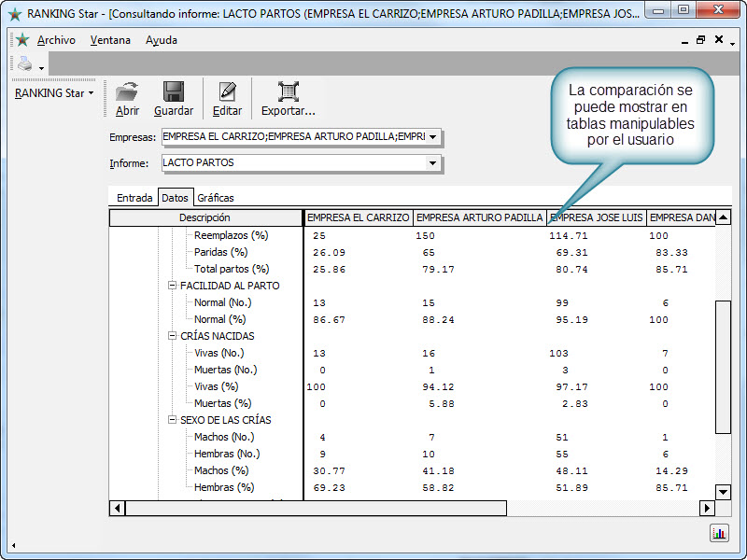Click the Abrir open-folder icon
Viewport: 747px width, 560px height.
click(127, 91)
